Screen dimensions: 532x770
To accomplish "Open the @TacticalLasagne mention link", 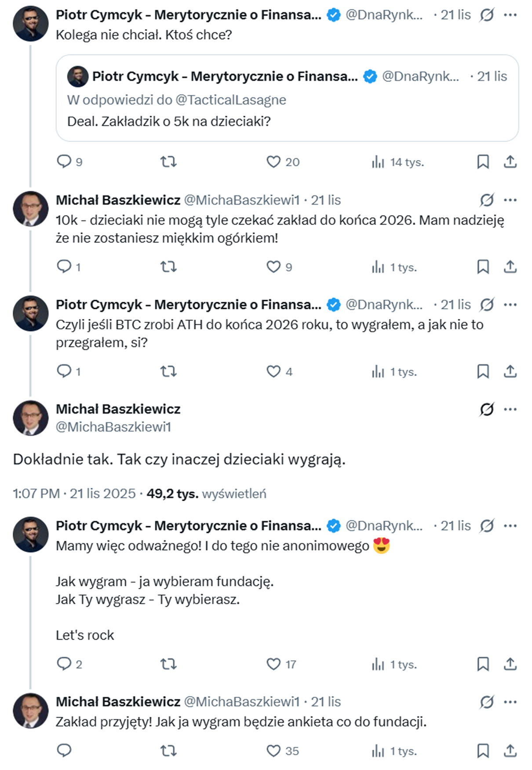I will click(x=230, y=100).
